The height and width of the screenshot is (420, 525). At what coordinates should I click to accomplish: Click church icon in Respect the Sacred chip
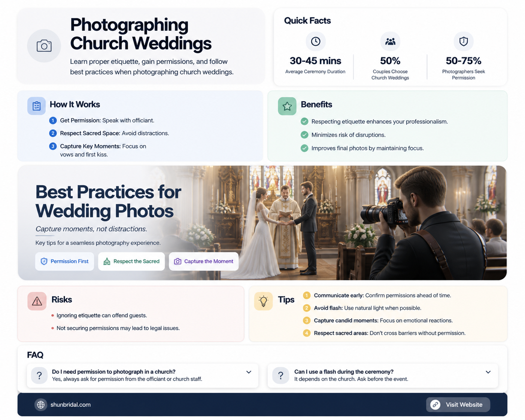click(x=107, y=261)
